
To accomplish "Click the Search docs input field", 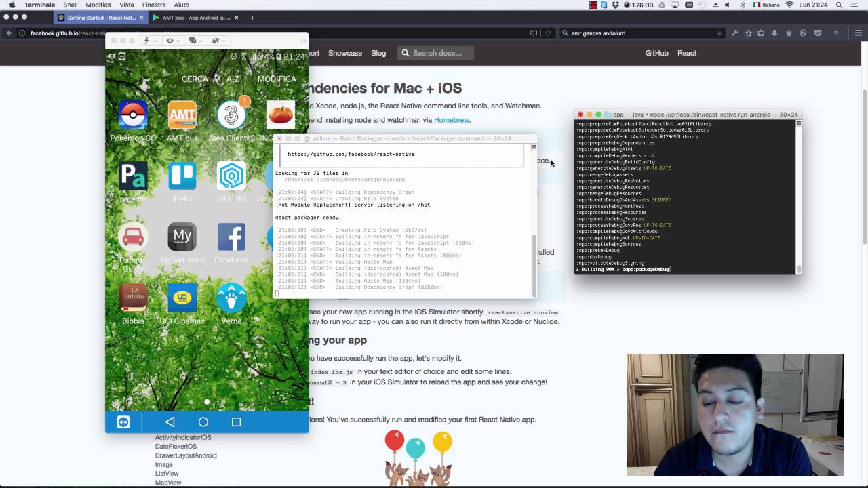I will point(436,53).
